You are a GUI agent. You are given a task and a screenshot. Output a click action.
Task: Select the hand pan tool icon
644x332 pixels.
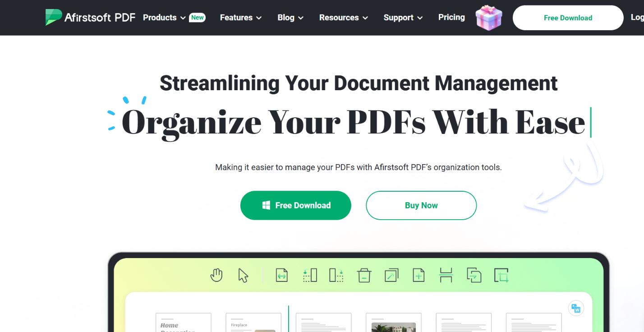[x=216, y=275]
